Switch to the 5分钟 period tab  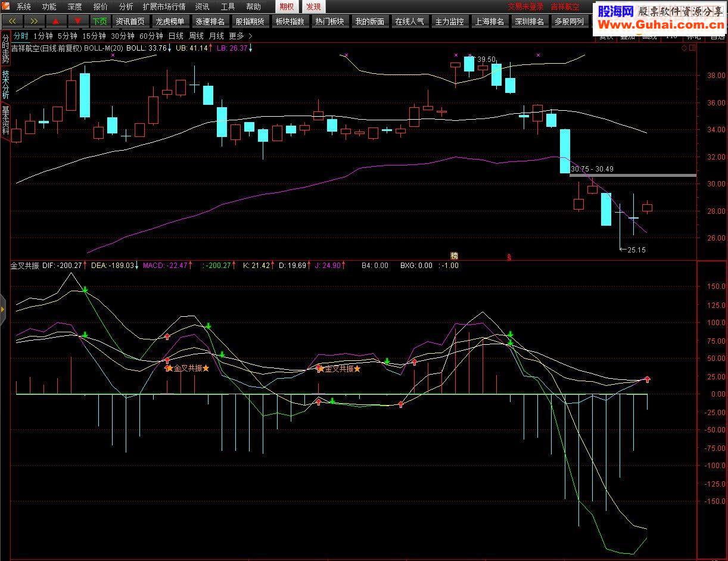(x=67, y=36)
